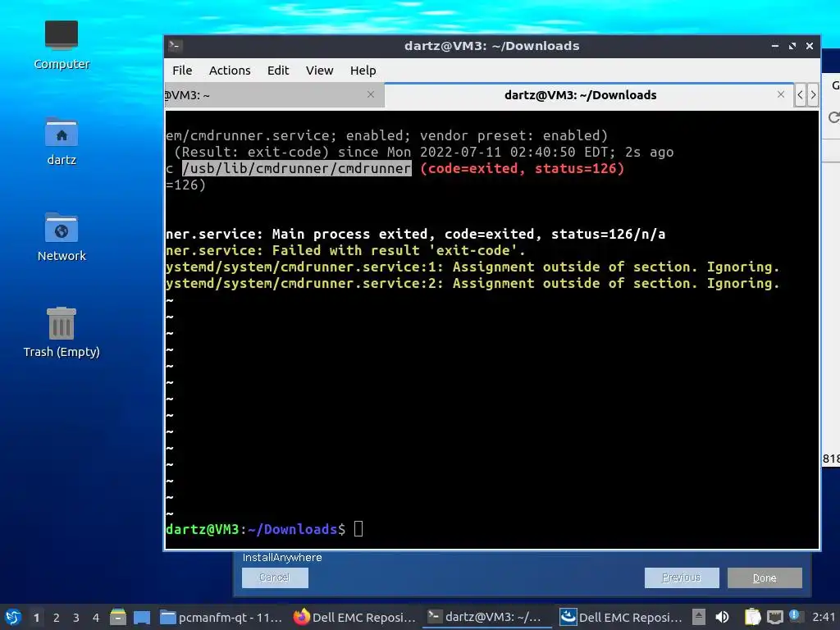840x630 pixels.
Task: Click the 'Main process exited' log line
Action: click(415, 234)
